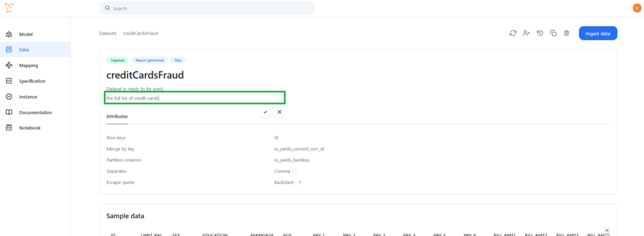Click the Notebook code icon
The width and height of the screenshot is (644, 236).
point(9,128)
